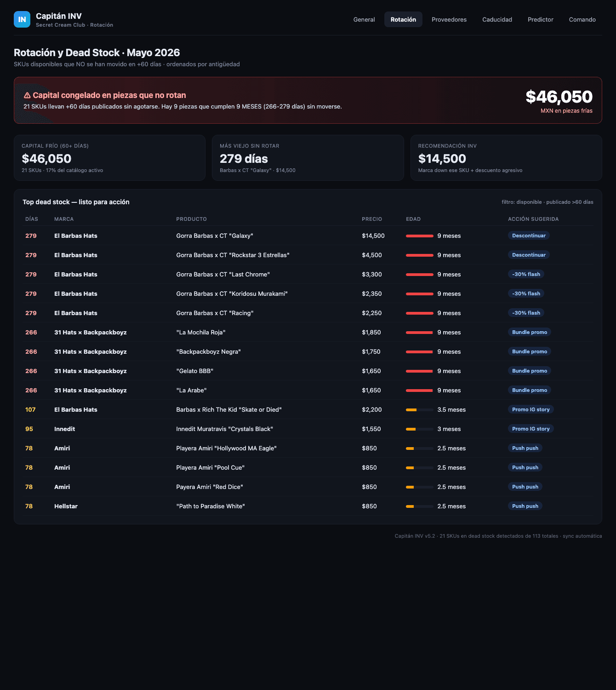This screenshot has height=690, width=616.
Task: Select product Payera Amiri "Red Dice"
Action: tap(210, 487)
